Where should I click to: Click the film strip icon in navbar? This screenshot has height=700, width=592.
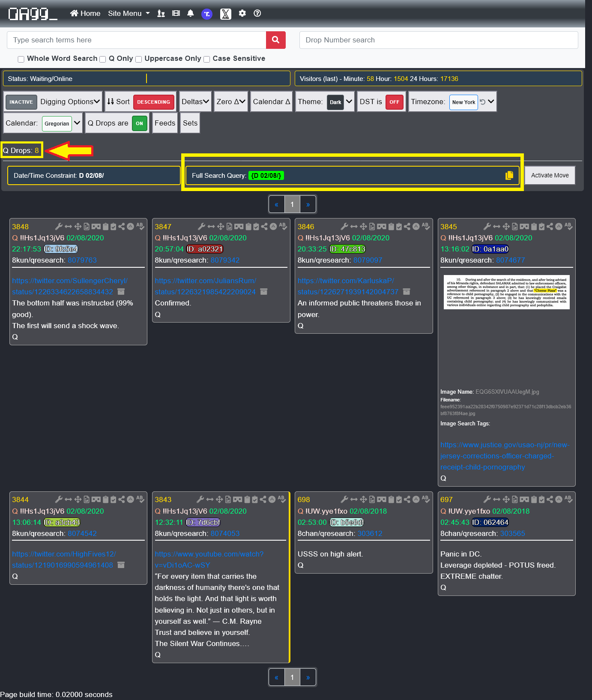pos(176,13)
